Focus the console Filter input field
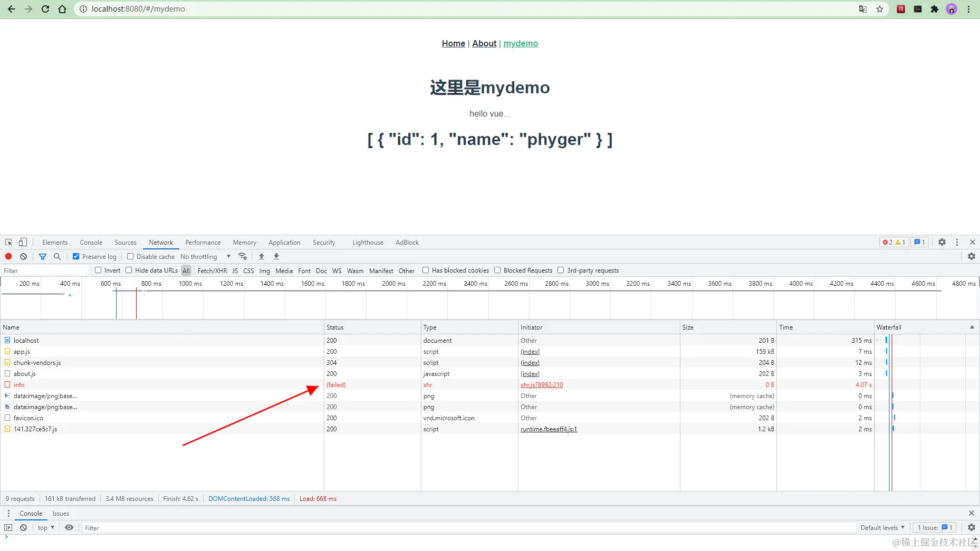 pyautogui.click(x=469, y=528)
